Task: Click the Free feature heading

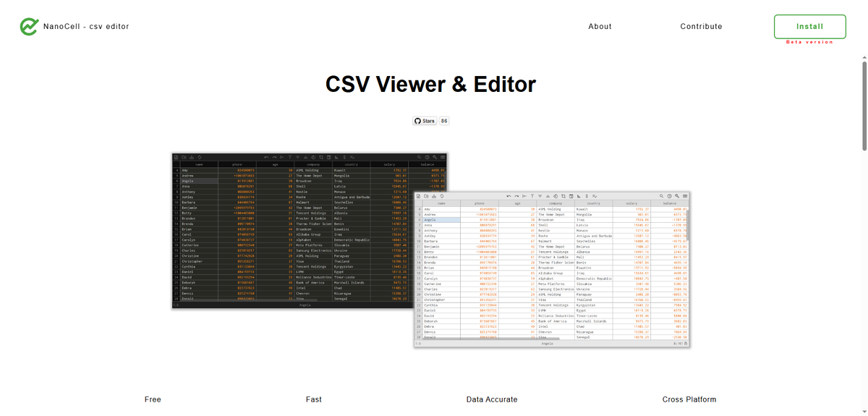Action: click(x=153, y=399)
